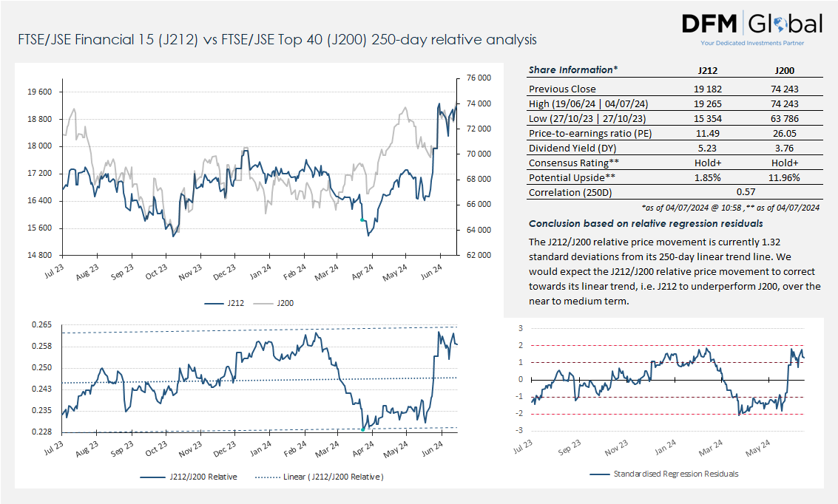Click the Previous Close value 19 182
The width and height of the screenshot is (838, 504).
pyautogui.click(x=708, y=89)
